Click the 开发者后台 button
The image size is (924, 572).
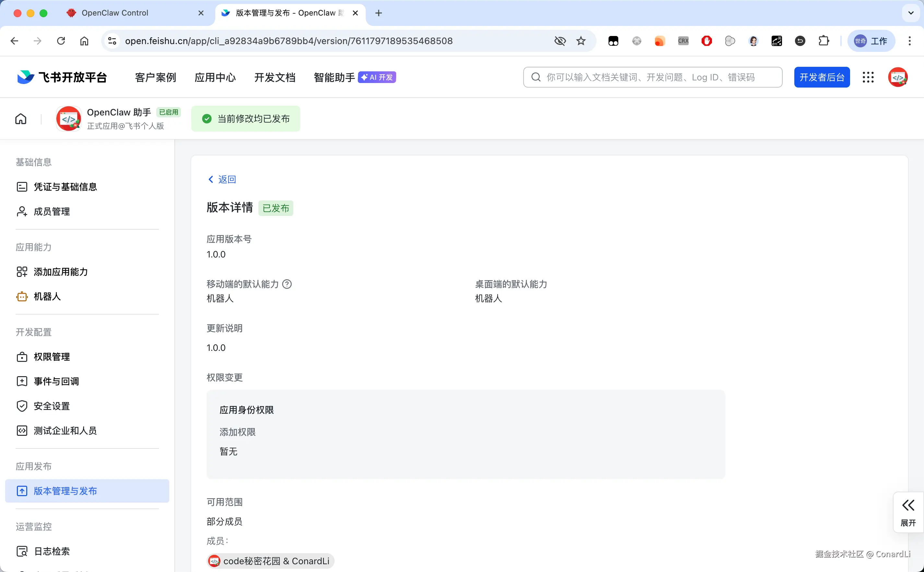pos(822,77)
